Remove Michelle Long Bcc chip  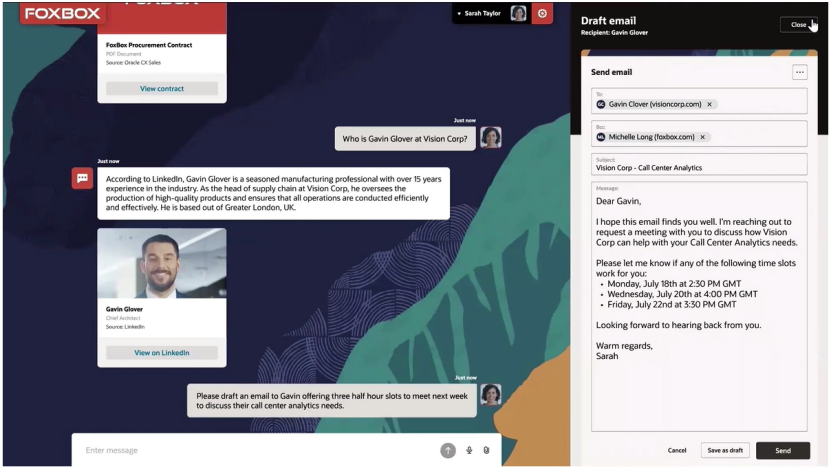pos(702,137)
